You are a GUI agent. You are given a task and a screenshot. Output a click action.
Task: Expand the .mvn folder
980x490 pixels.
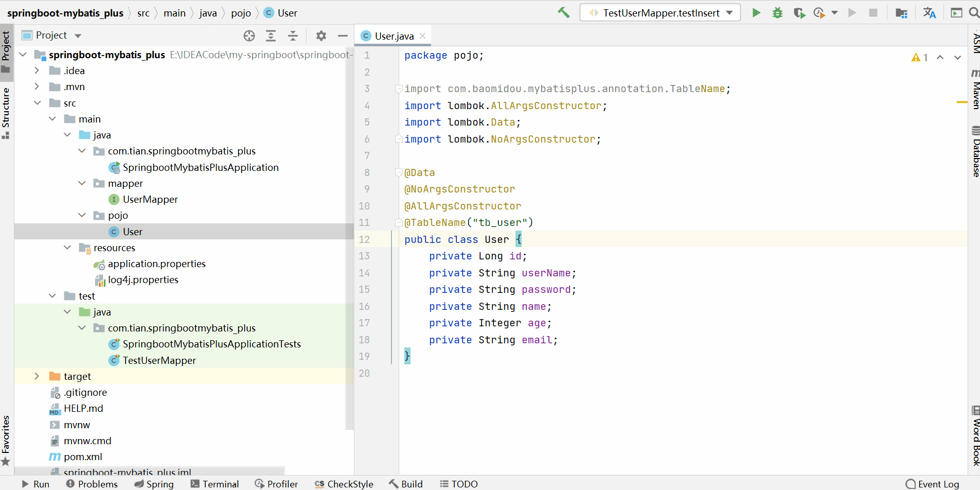tap(37, 86)
